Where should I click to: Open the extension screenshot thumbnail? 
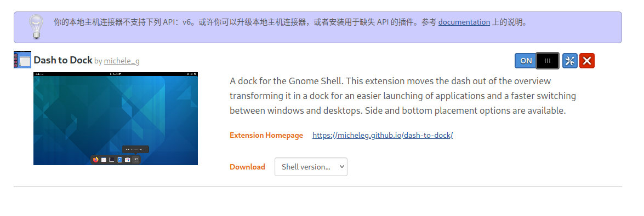[116, 119]
